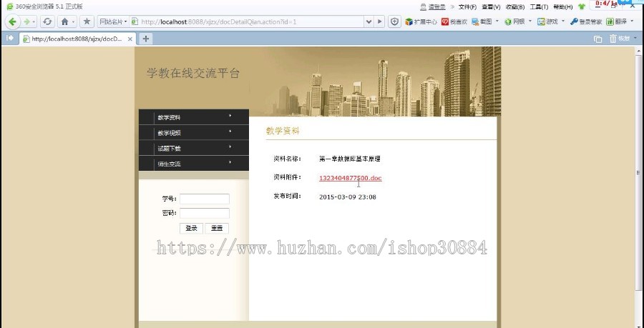Click the 第一章数据库基本原理 title text
644x328 pixels.
[x=349, y=159]
